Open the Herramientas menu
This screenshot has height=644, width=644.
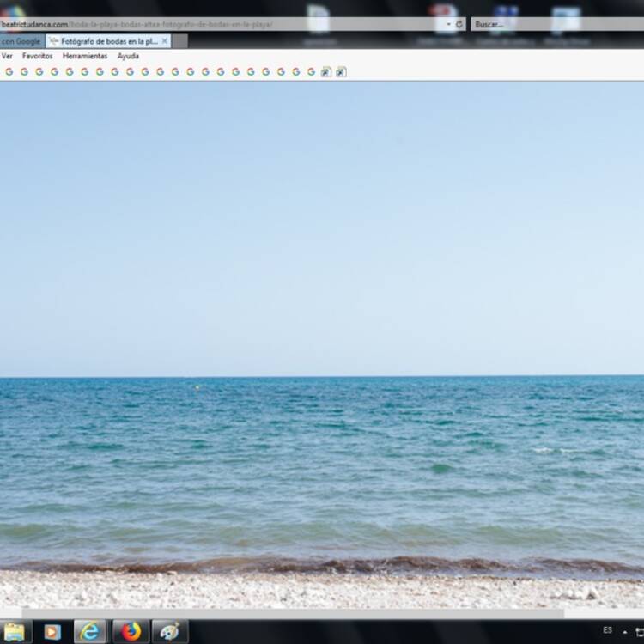tap(85, 56)
